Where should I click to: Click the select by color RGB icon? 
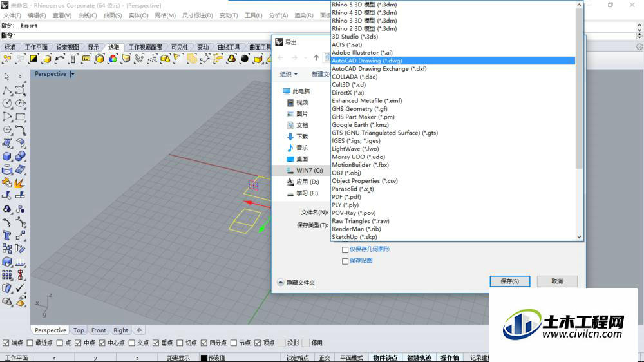click(113, 59)
